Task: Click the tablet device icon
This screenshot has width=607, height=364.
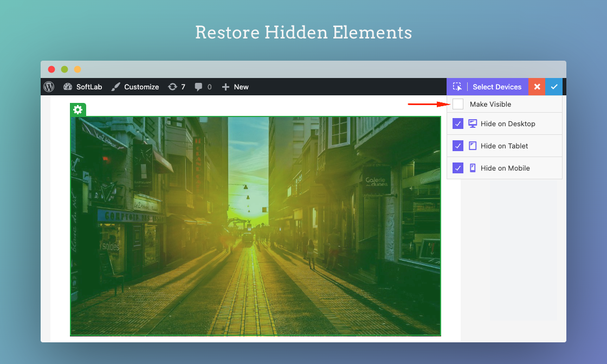Action: coord(473,146)
